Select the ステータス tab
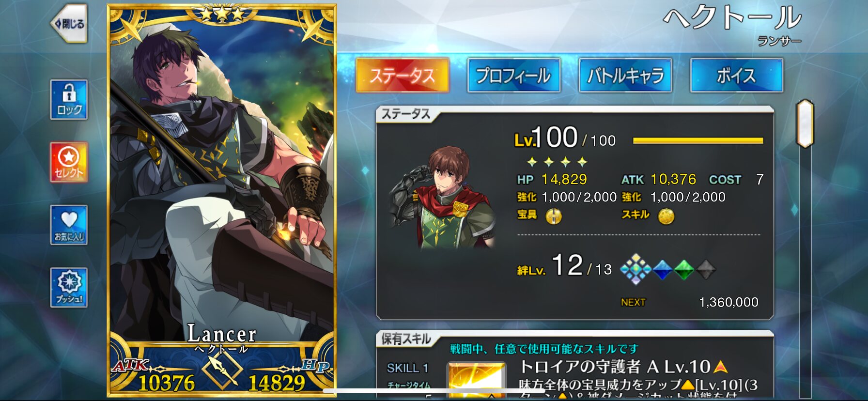The height and width of the screenshot is (401, 868). point(403,76)
